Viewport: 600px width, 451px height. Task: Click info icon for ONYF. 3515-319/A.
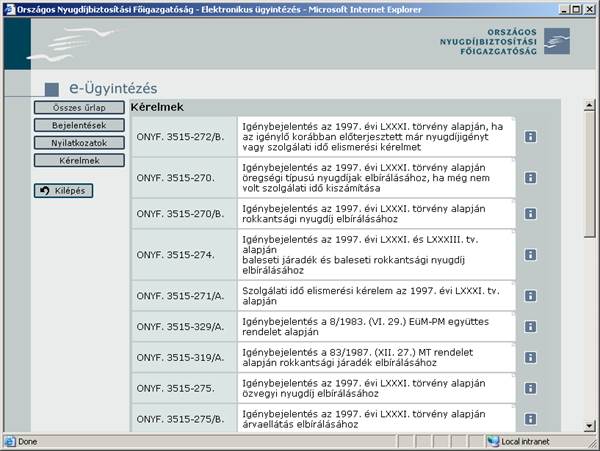click(531, 357)
